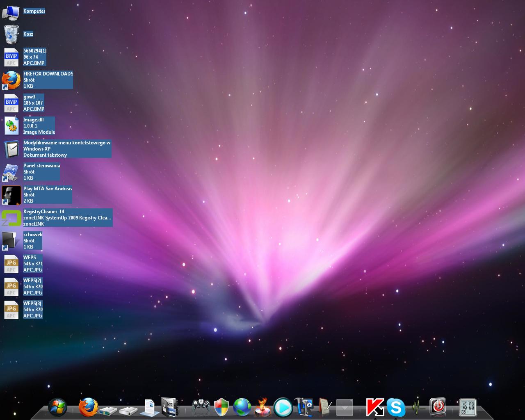Select the Image.dll file on desktop
This screenshot has height=420, width=525.
pyautogui.click(x=11, y=126)
